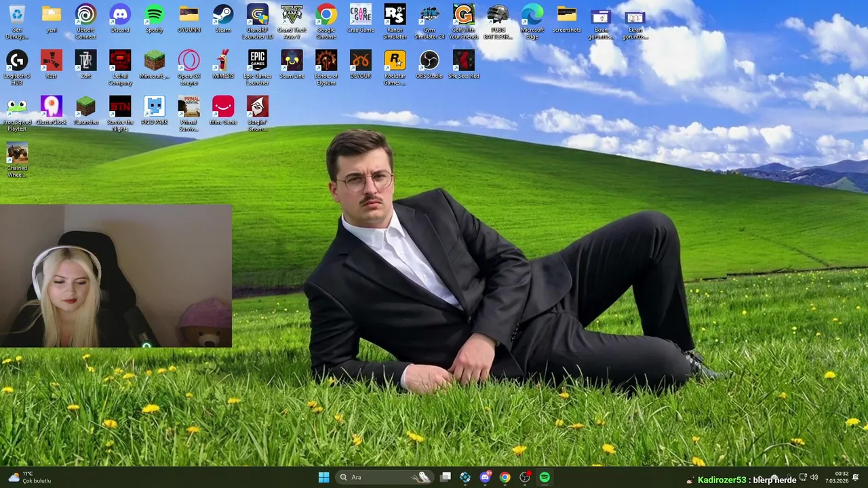Viewport: 868px width, 488px height.
Task: Launch the Epic Games Launcher shortcut
Action: [257, 67]
